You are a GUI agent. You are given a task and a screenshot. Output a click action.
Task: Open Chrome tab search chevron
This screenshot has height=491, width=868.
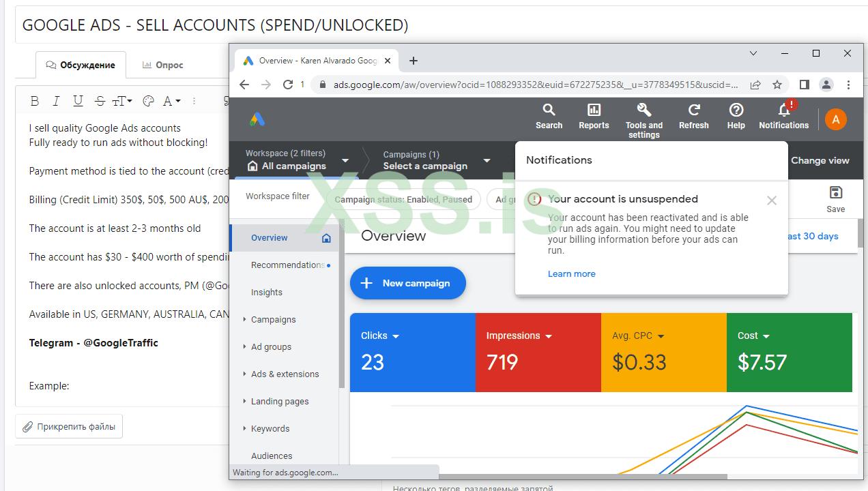click(753, 53)
